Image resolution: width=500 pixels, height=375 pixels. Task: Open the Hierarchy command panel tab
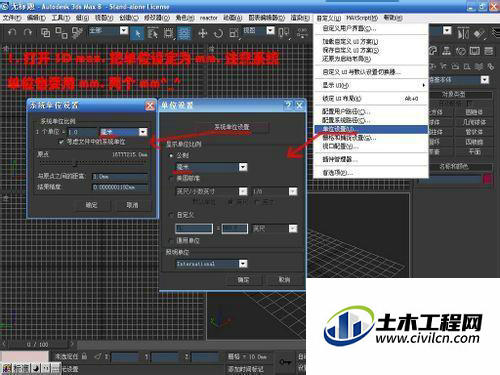(446, 51)
